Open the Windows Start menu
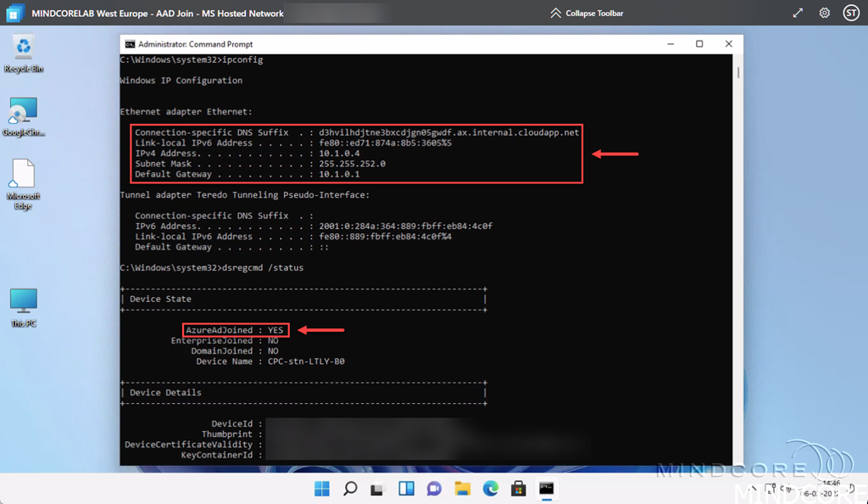868x504 pixels. coord(322,489)
